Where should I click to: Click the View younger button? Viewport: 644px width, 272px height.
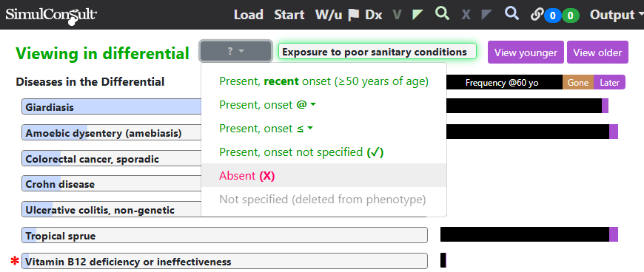tap(526, 52)
